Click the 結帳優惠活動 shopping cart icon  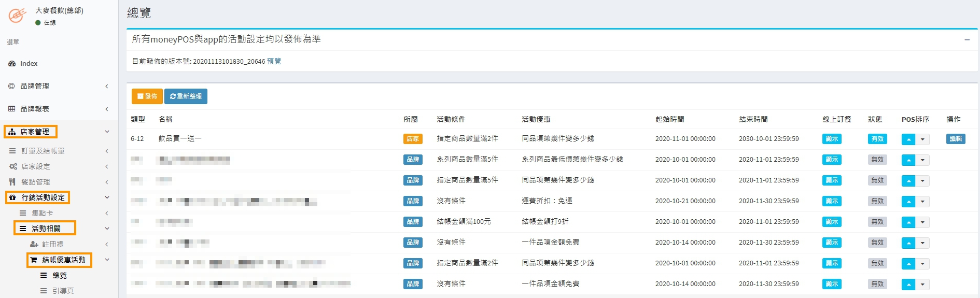34,260
